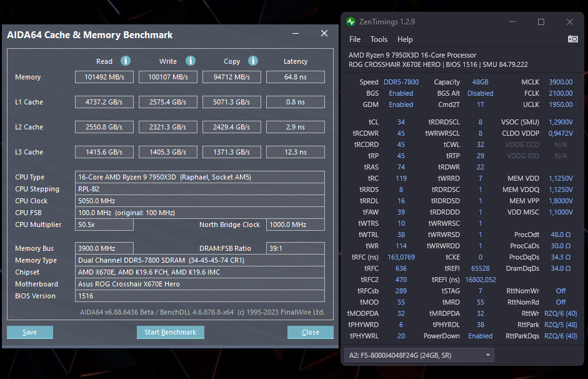588x379 pixels.
Task: Click the FCLK value 2100.00
Action: point(561,93)
